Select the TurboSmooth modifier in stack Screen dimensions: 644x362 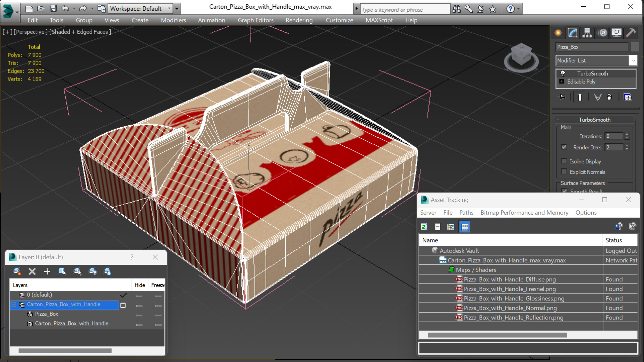pos(592,73)
